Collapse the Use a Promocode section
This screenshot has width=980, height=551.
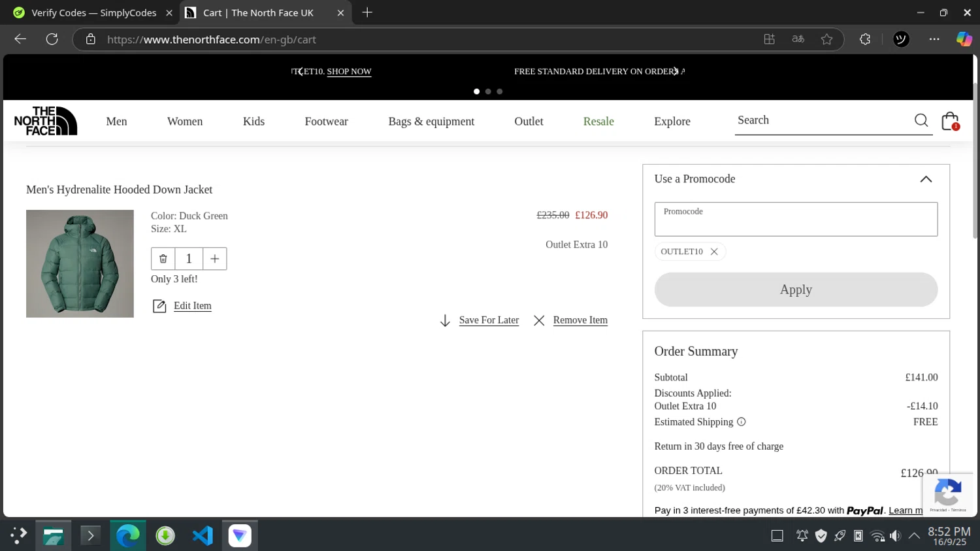tap(926, 179)
